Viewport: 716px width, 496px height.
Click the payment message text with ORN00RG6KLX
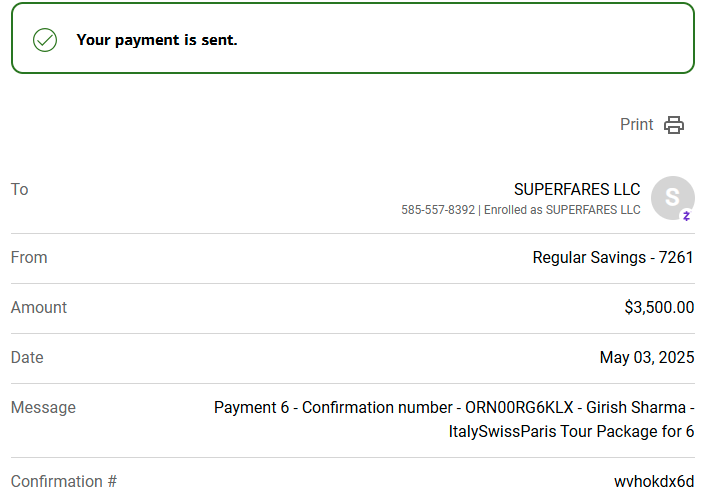(454, 419)
